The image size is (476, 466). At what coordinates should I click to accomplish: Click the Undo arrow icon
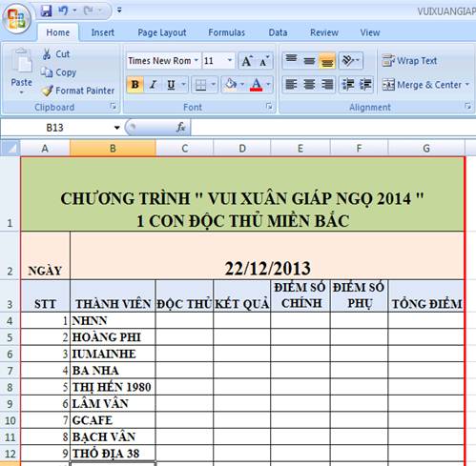tap(63, 10)
